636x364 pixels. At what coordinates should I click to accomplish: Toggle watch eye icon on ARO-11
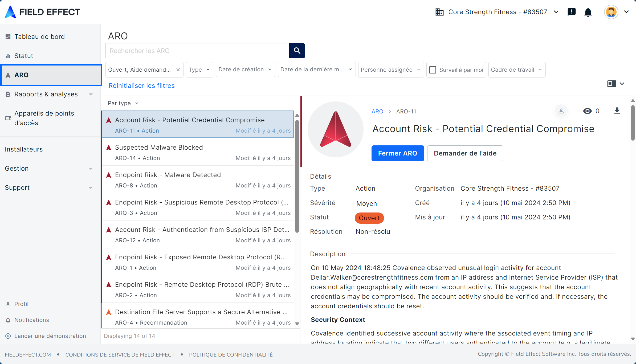pyautogui.click(x=587, y=111)
